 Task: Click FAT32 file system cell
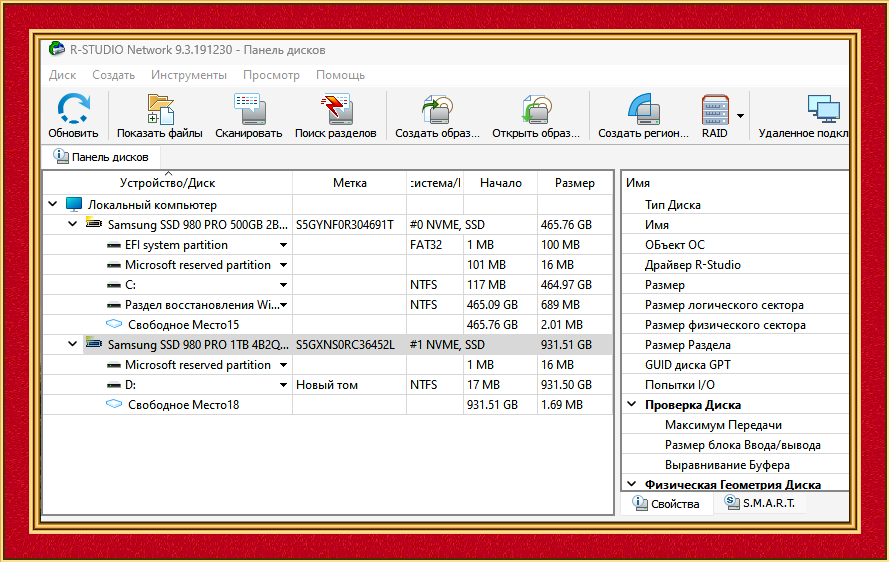[x=435, y=245]
